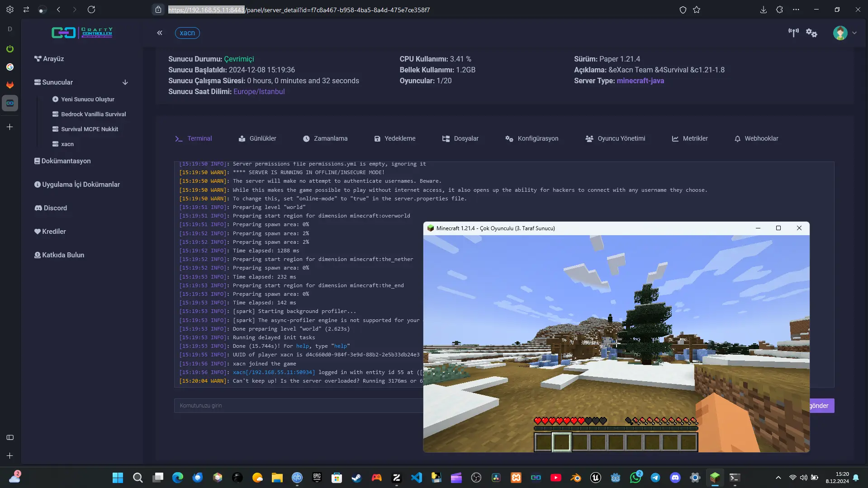Click the Crafty Controller logo
868x488 pixels.
coord(82,33)
